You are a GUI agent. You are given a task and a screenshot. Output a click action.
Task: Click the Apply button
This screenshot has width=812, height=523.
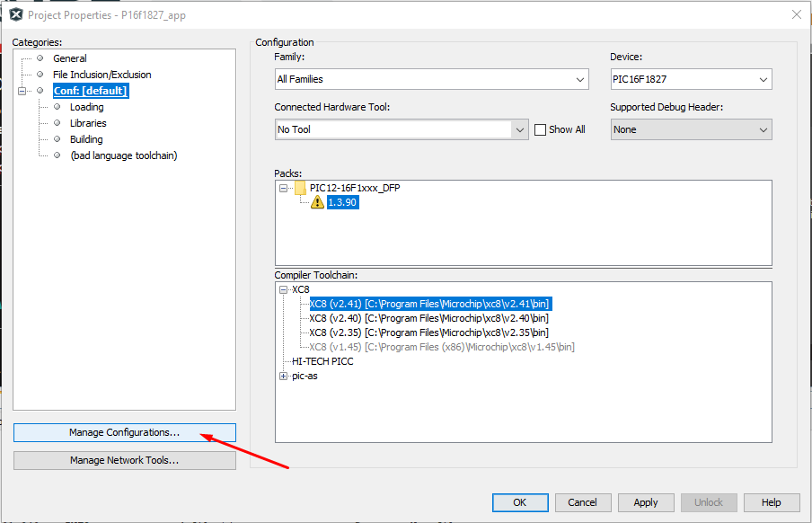coord(645,502)
